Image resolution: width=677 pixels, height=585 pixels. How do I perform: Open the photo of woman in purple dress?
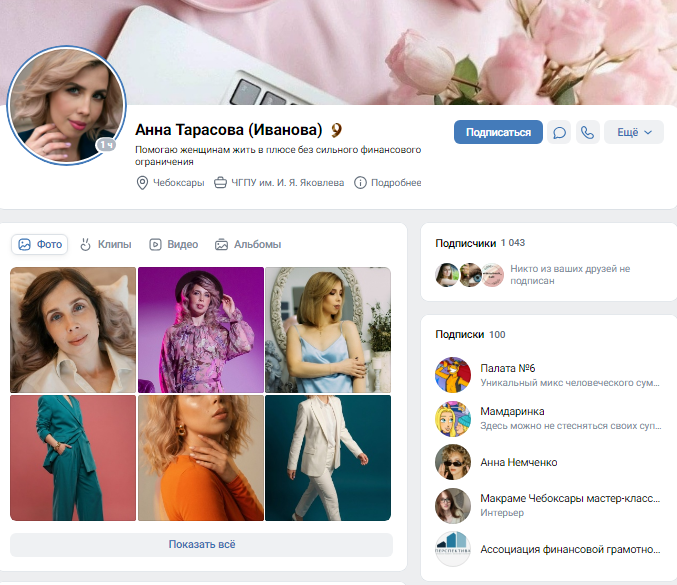(201, 330)
